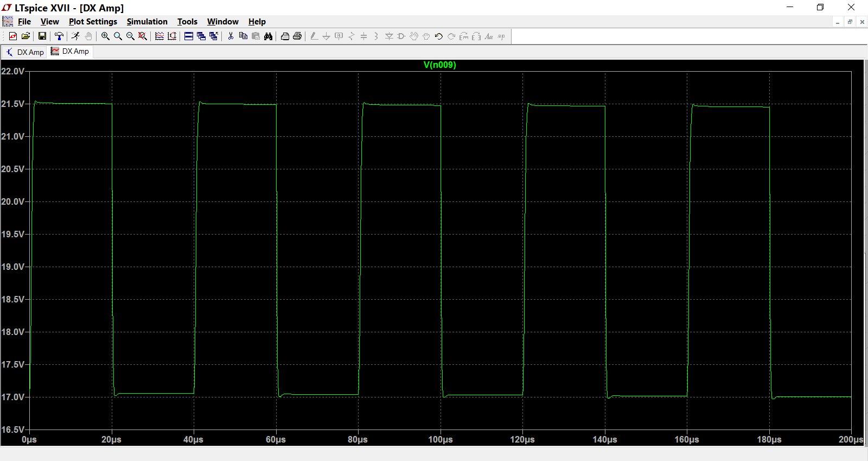Click the Print icon
868x461 pixels.
297,36
